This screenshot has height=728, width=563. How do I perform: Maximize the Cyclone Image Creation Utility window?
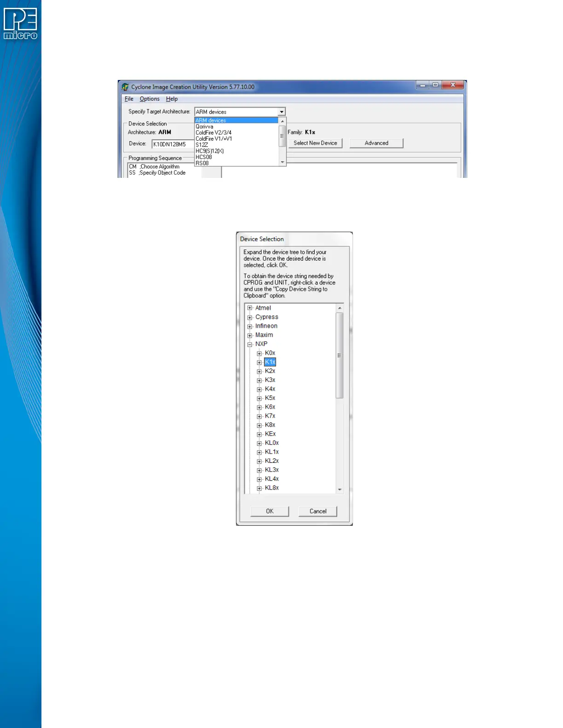435,85
